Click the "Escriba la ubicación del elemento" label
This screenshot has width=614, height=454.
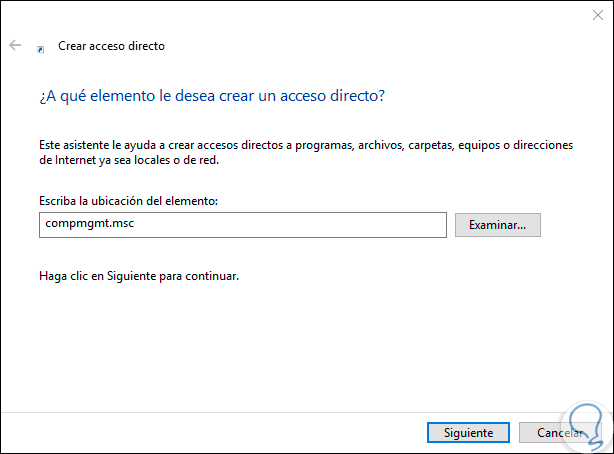point(129,202)
